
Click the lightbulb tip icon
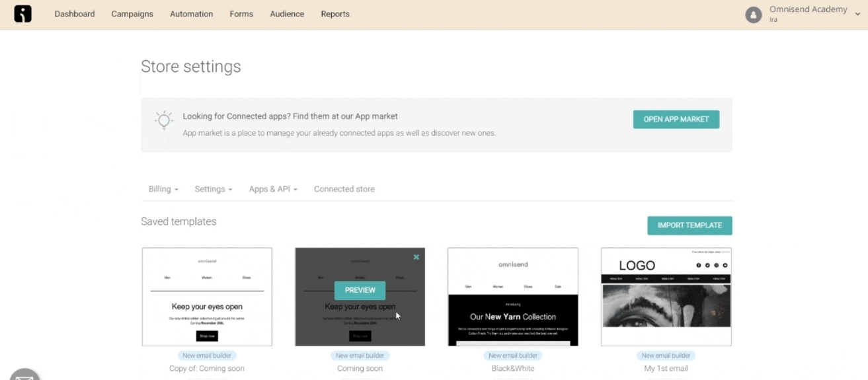(163, 120)
